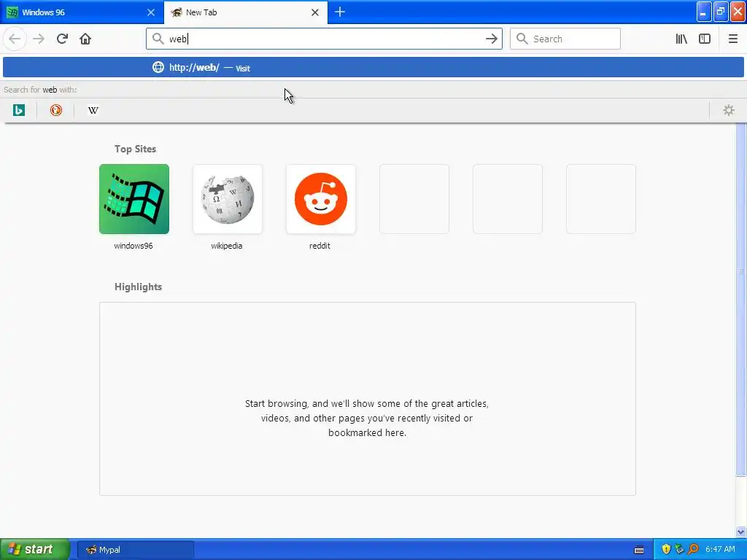Open the home page via house icon

(x=85, y=39)
